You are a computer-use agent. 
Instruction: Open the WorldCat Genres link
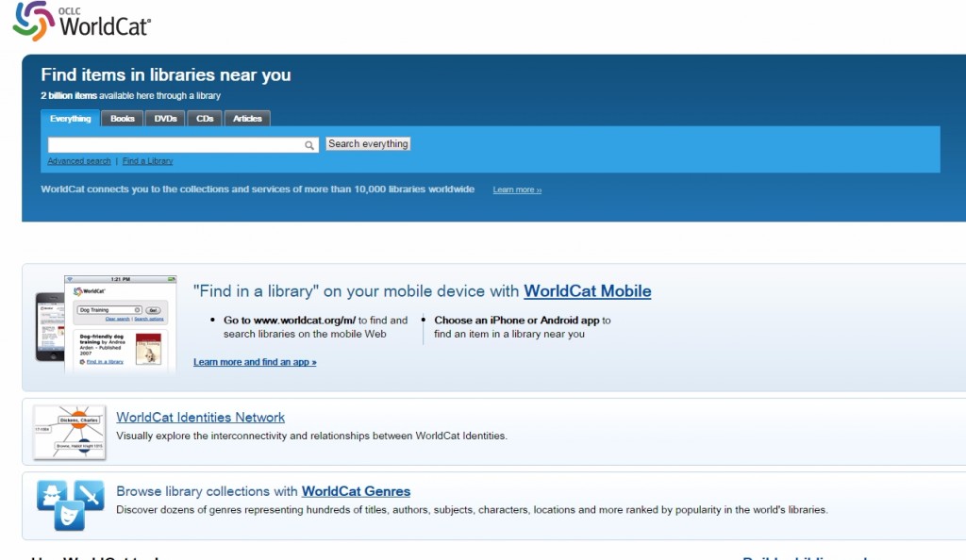356,491
